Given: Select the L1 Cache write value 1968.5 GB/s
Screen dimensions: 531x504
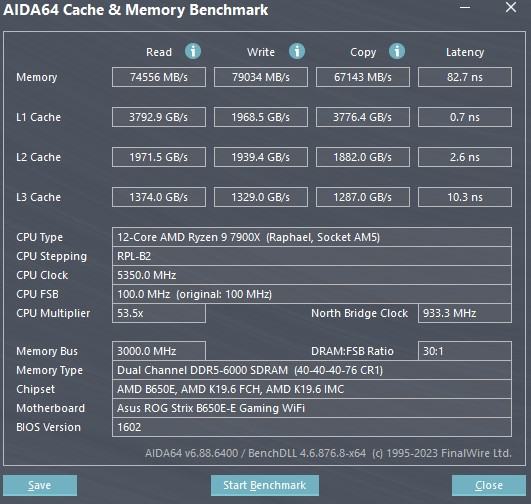Looking at the screenshot, I should pos(261,117).
